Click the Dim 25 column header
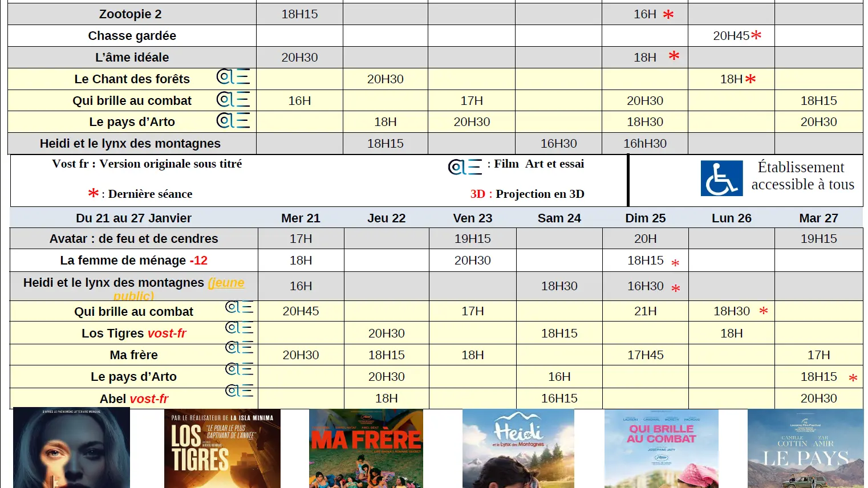868x488 pixels. coord(645,218)
